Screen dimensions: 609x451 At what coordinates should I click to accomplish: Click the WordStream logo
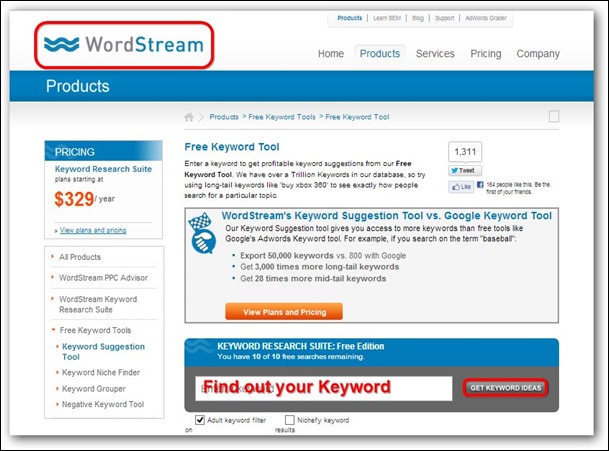[x=124, y=45]
